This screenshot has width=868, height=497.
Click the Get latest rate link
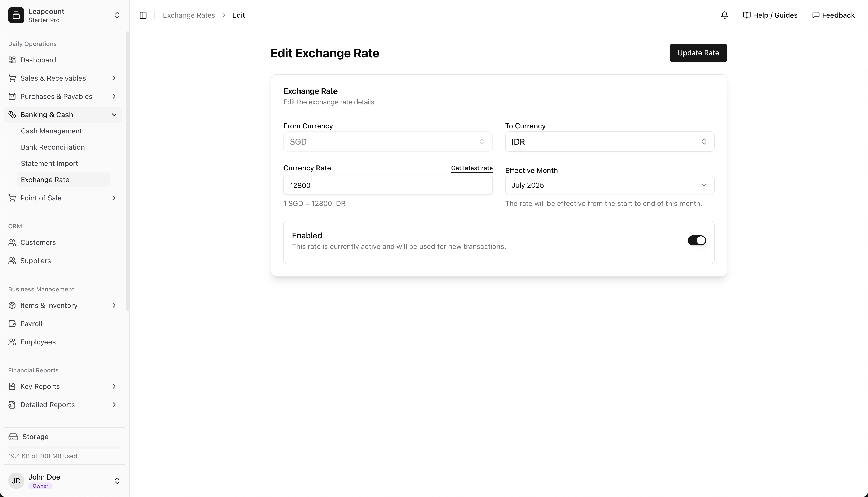coord(472,168)
